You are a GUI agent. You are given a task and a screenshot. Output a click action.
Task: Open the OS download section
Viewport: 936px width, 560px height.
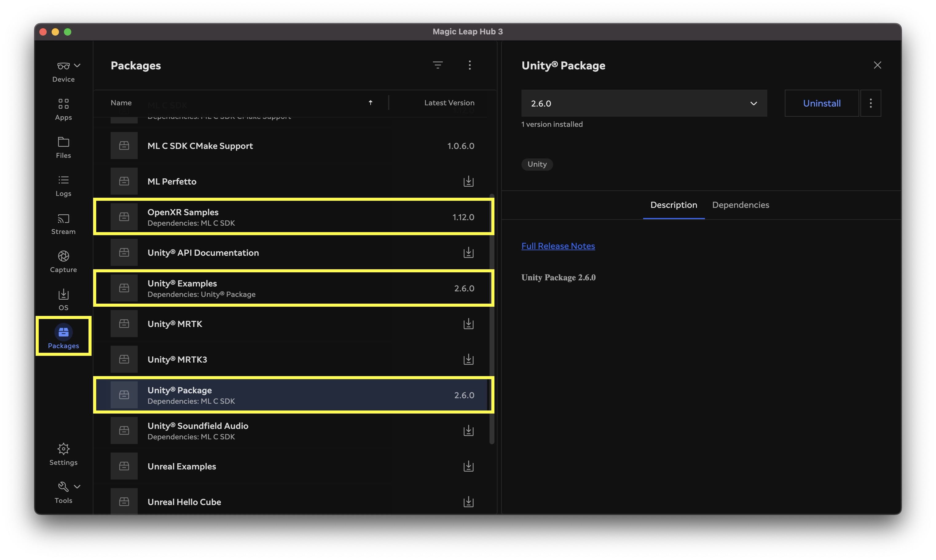pyautogui.click(x=63, y=300)
